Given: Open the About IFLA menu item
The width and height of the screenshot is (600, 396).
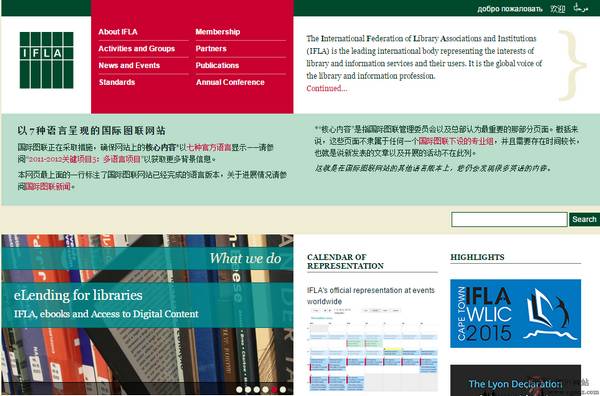Looking at the screenshot, I should pos(118,32).
